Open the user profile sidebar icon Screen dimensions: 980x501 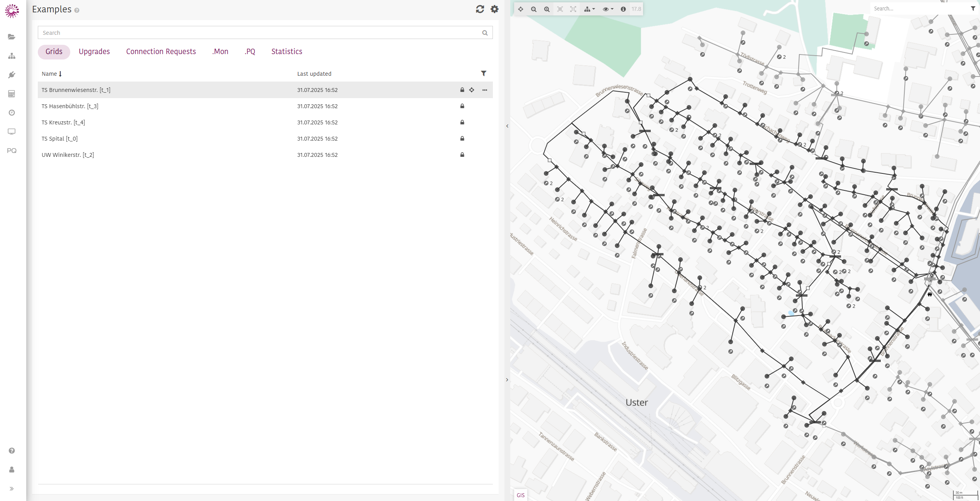[12, 470]
